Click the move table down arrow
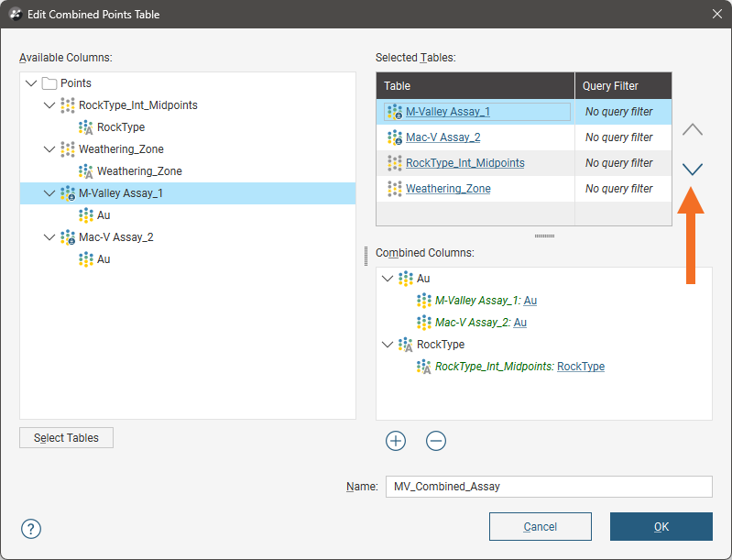 tap(693, 169)
